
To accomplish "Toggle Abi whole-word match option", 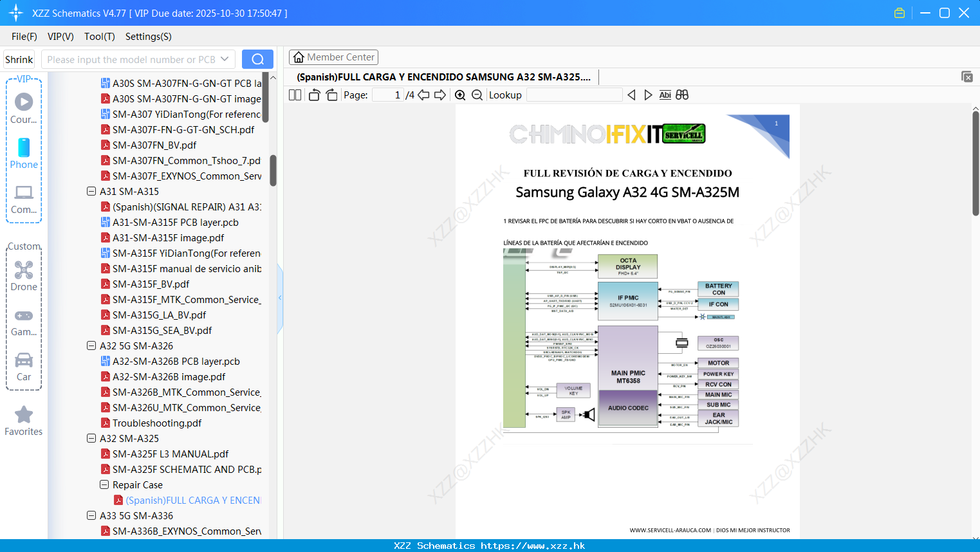I will click(665, 95).
